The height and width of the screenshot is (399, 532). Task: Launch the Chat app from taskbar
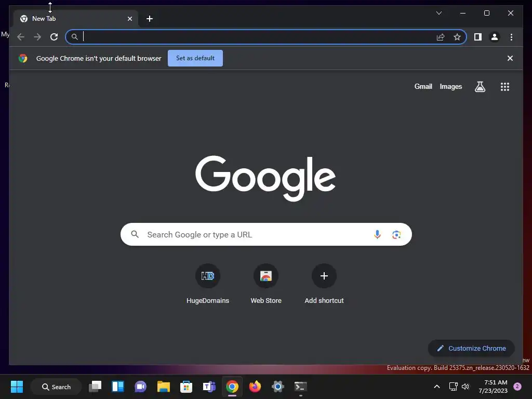(x=140, y=387)
